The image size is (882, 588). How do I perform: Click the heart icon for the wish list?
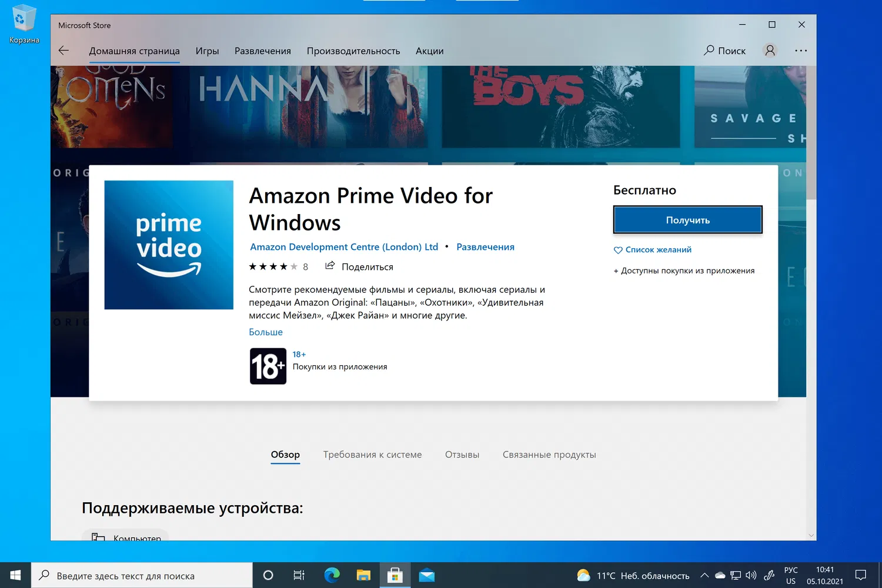[618, 250]
